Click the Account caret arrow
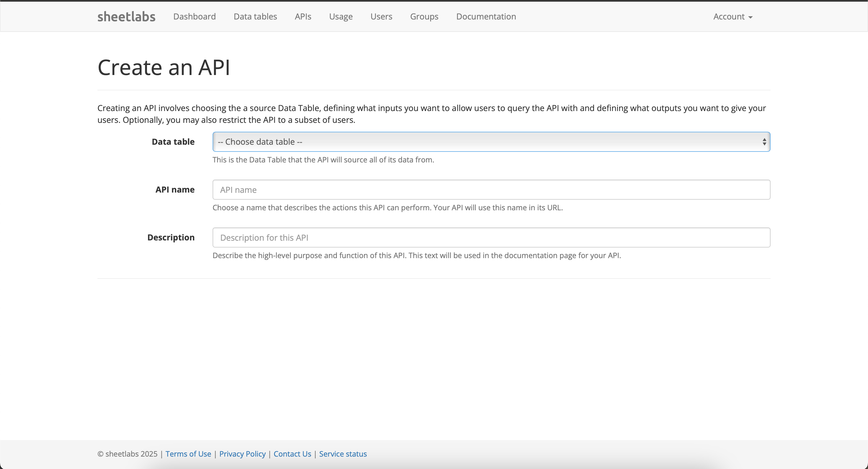868x469 pixels. (750, 17)
